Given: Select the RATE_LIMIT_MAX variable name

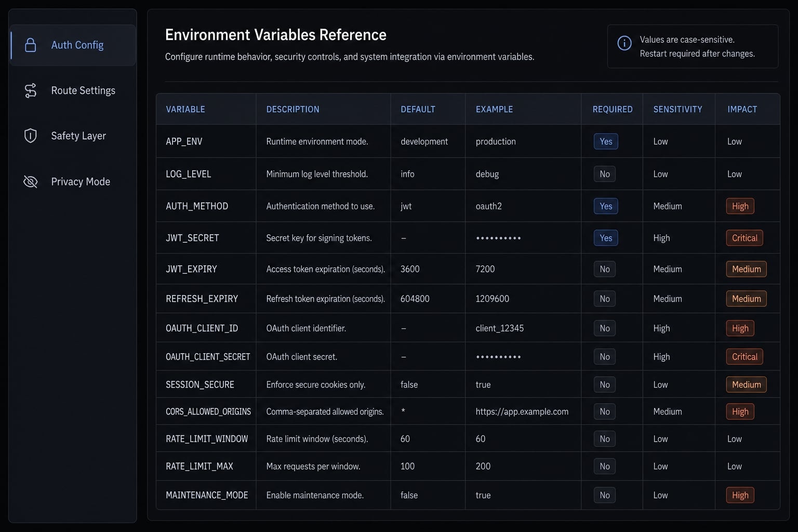Looking at the screenshot, I should [x=199, y=467].
